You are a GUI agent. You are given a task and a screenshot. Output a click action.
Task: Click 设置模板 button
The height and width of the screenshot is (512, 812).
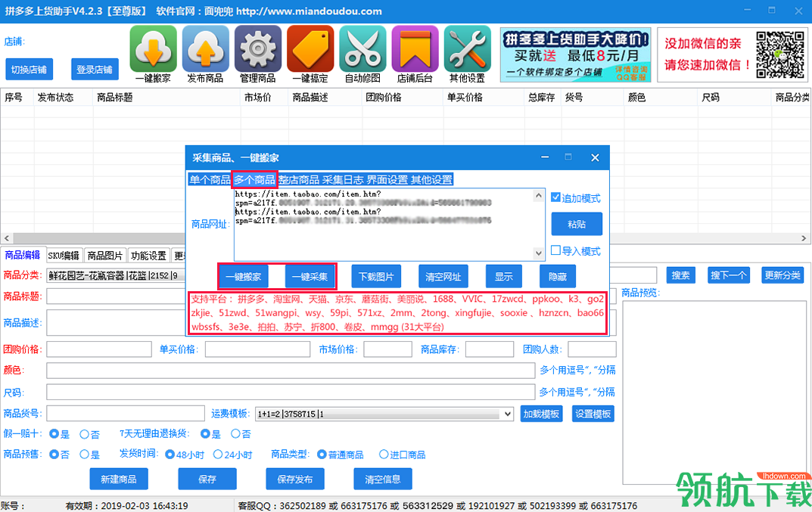(x=593, y=414)
